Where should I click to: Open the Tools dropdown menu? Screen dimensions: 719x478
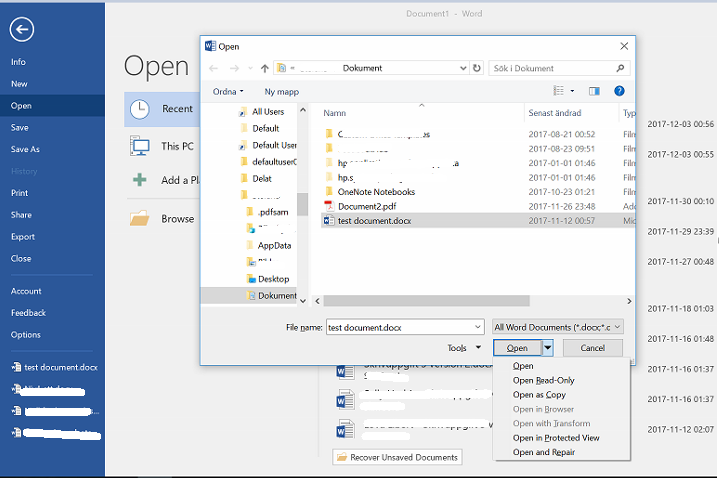(464, 348)
